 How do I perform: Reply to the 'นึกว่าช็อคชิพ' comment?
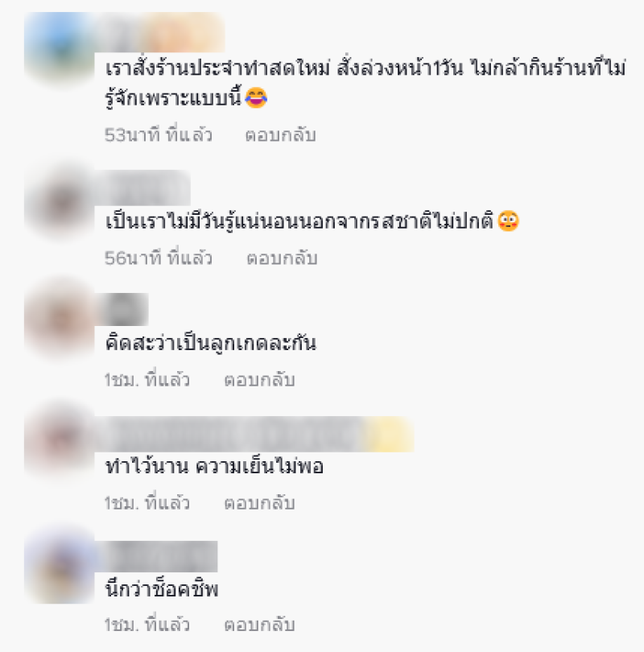pos(259,625)
